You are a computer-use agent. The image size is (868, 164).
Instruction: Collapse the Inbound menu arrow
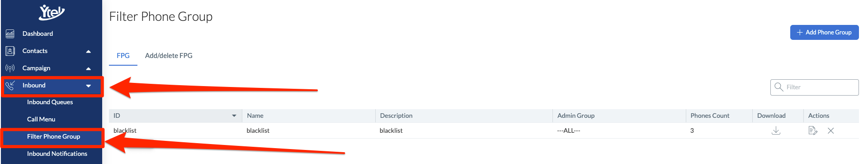coord(89,86)
